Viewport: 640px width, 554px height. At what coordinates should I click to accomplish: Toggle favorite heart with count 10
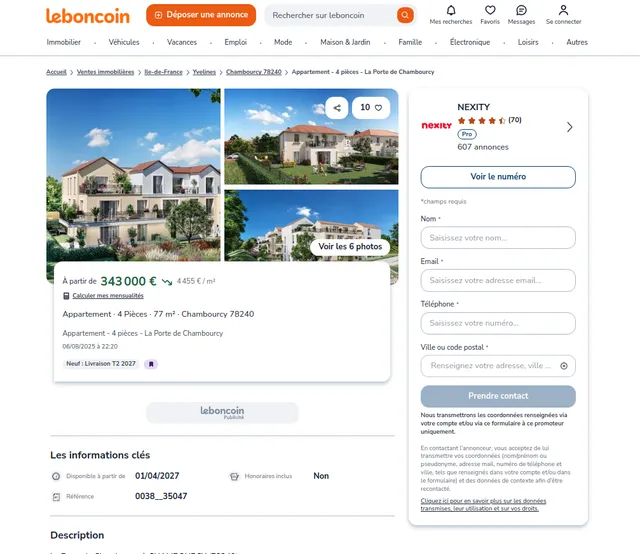click(371, 108)
